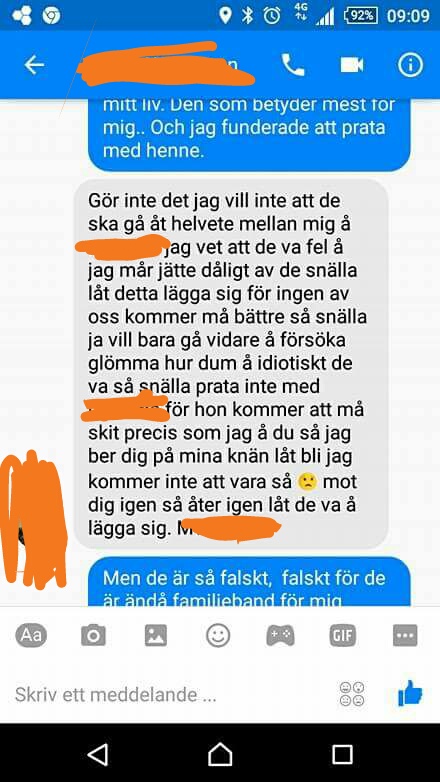The image size is (440, 782).
Task: Open the four-faces emoji keyboard icon
Action: click(352, 694)
